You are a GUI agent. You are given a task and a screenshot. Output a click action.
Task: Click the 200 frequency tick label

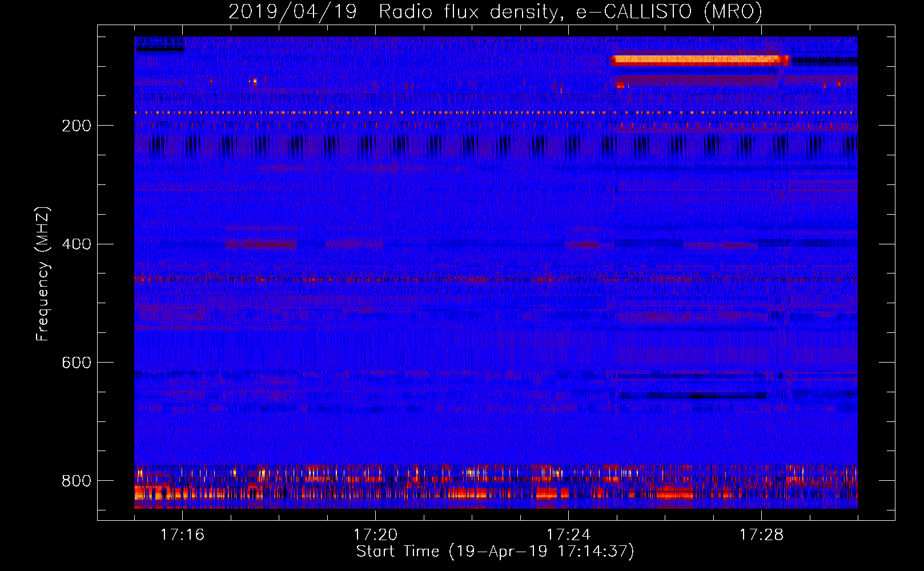pos(77,126)
